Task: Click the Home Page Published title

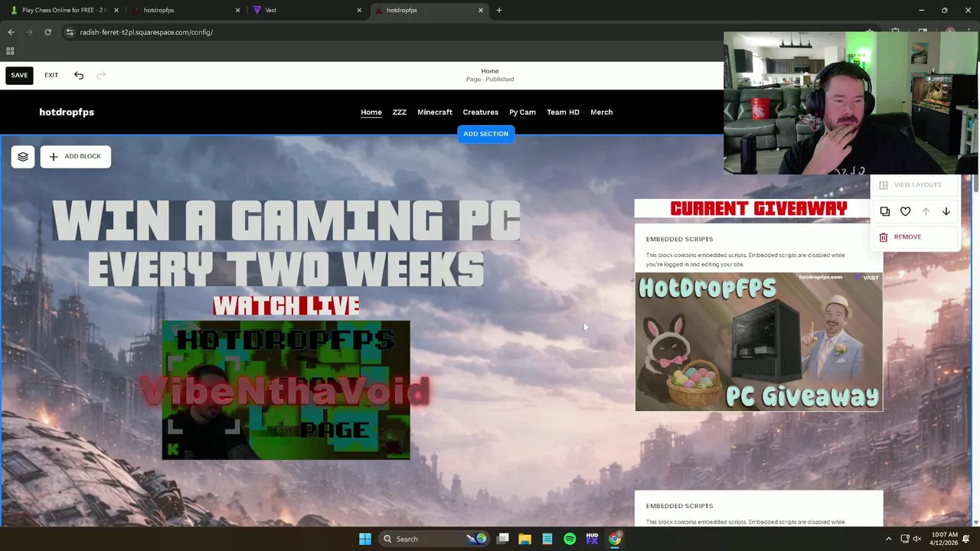Action: click(490, 75)
